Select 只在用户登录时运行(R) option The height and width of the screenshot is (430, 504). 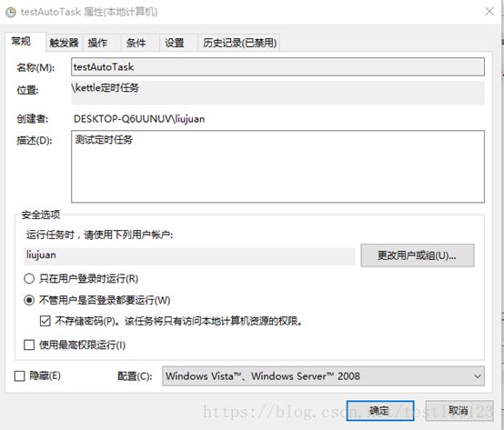[81, 278]
